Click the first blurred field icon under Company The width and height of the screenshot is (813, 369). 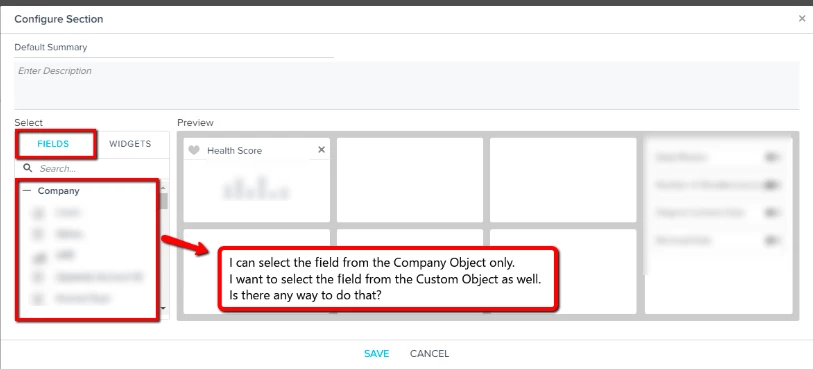pos(38,212)
